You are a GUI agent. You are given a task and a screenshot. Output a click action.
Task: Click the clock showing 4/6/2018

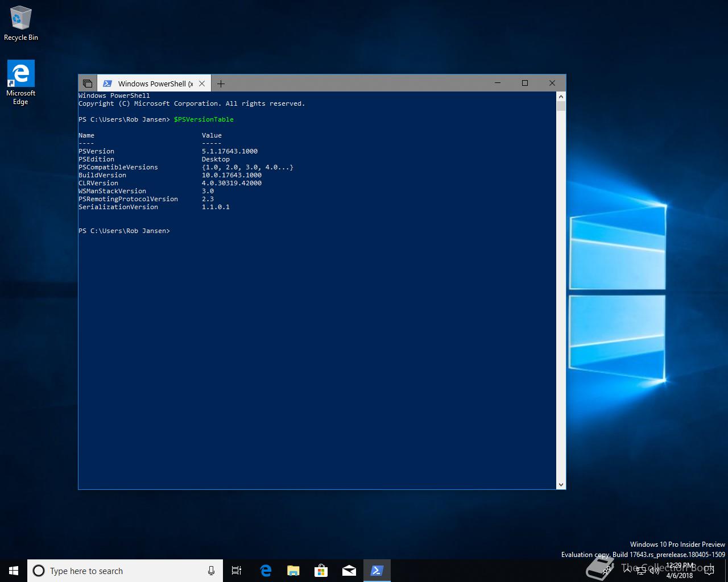680,571
